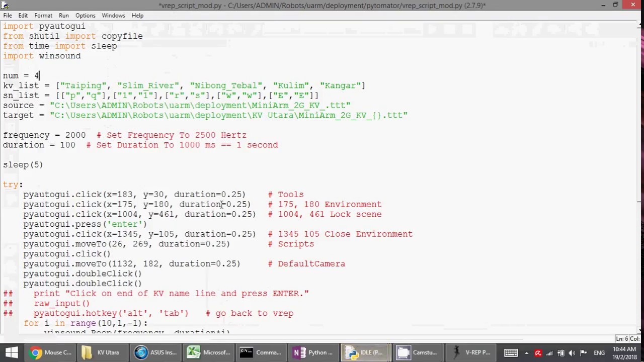The image size is (644, 362).
Task: Click the '# Tools' comment
Action: [x=286, y=194]
